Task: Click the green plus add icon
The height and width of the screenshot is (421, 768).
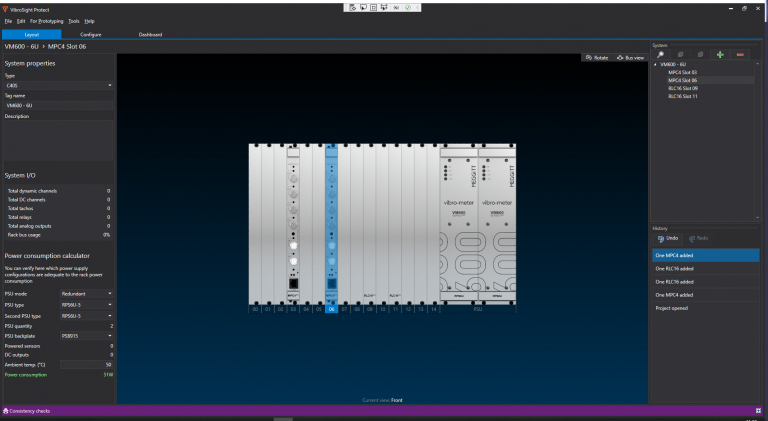Action: 719,54
